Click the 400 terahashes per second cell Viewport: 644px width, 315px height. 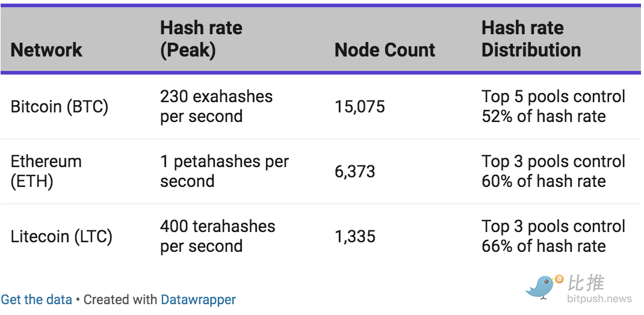tap(218, 236)
